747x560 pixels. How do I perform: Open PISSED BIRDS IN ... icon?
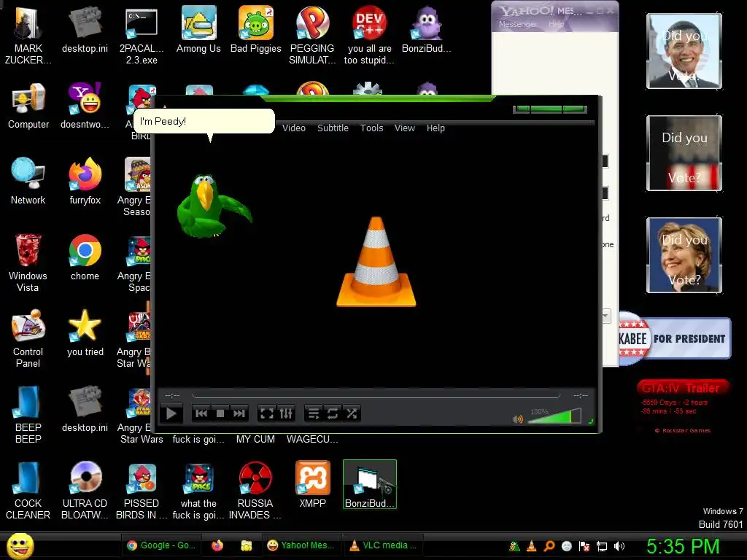point(142,491)
